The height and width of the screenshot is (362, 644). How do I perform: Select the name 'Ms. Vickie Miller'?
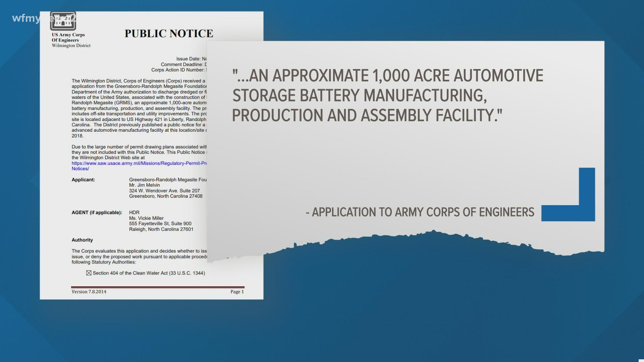tap(146, 218)
